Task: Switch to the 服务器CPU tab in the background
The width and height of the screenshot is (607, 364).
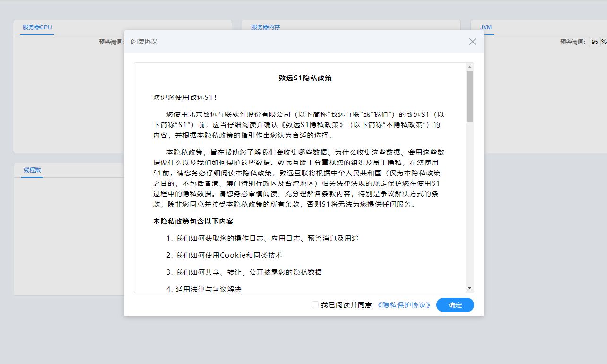Action: 37,27
